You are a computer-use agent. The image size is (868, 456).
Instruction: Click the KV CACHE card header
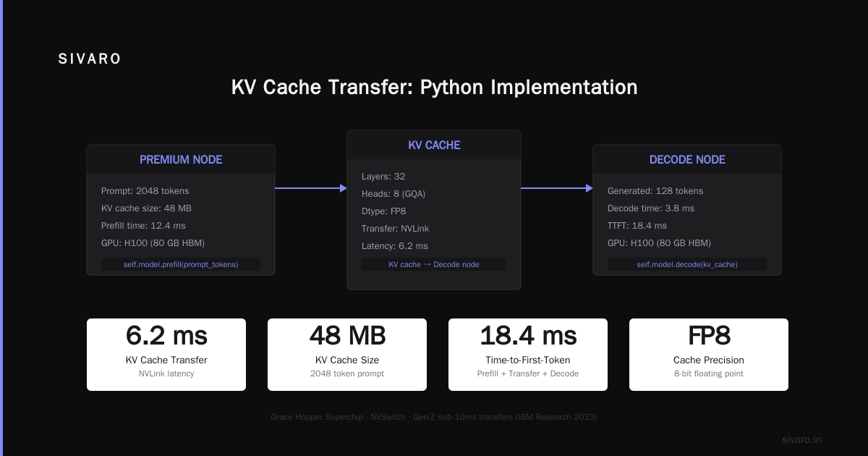click(434, 145)
